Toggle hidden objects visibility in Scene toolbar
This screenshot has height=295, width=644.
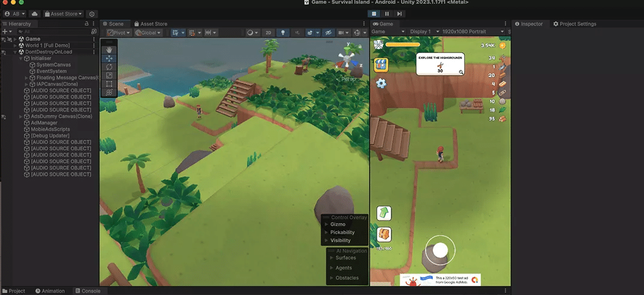(328, 33)
